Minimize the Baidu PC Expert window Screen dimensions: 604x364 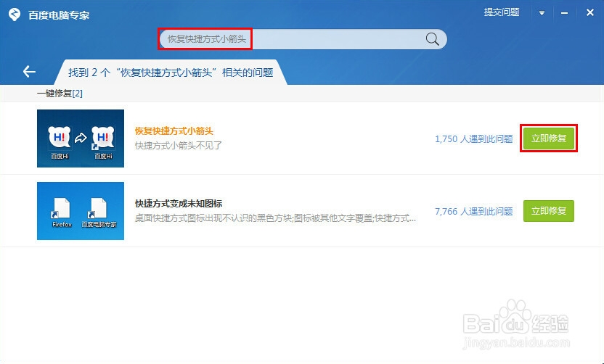[x=564, y=13]
